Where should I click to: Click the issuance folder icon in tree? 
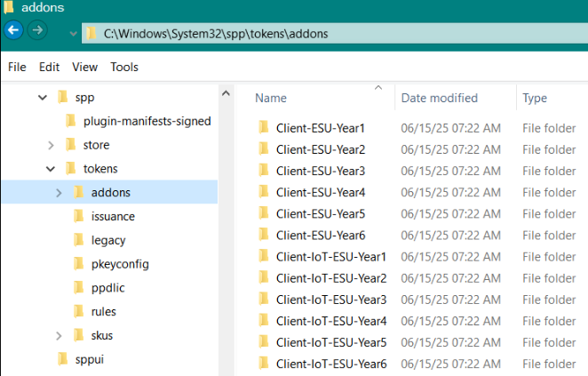click(x=78, y=216)
